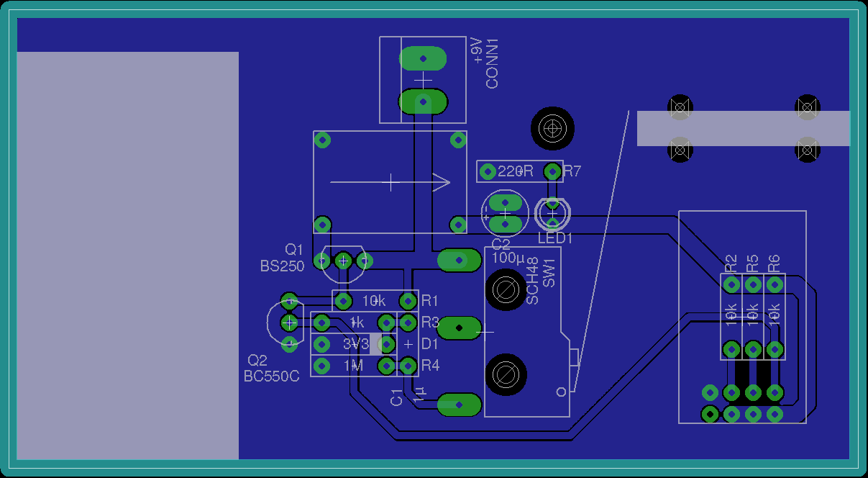Click the 100µ value text
This screenshot has width=868, height=478.
pyautogui.click(x=509, y=257)
